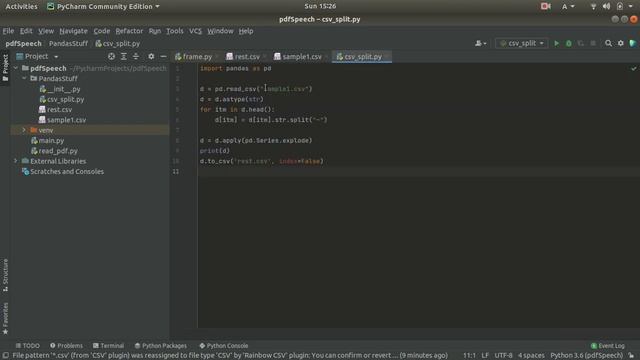Image resolution: width=640 pixels, height=360 pixels.
Task: Open the Navigate menu
Action: click(73, 31)
